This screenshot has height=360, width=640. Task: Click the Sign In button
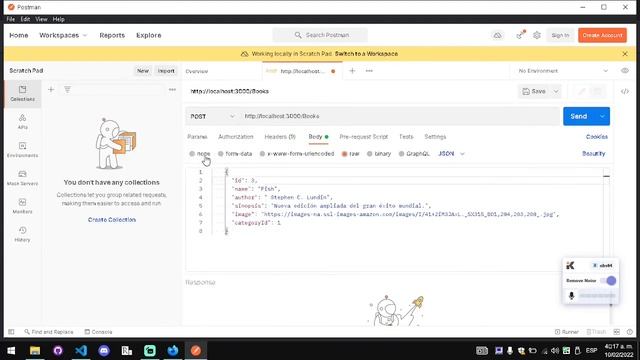tap(560, 36)
